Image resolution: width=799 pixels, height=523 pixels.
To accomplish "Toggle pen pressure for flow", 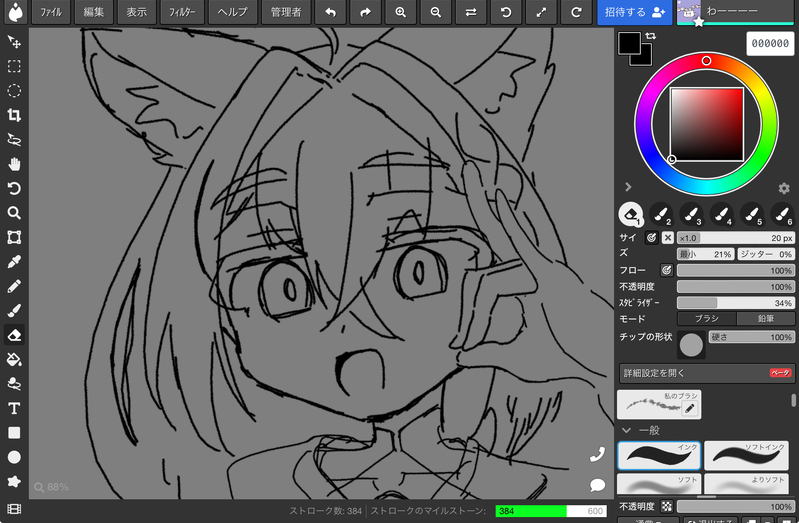I will click(667, 270).
